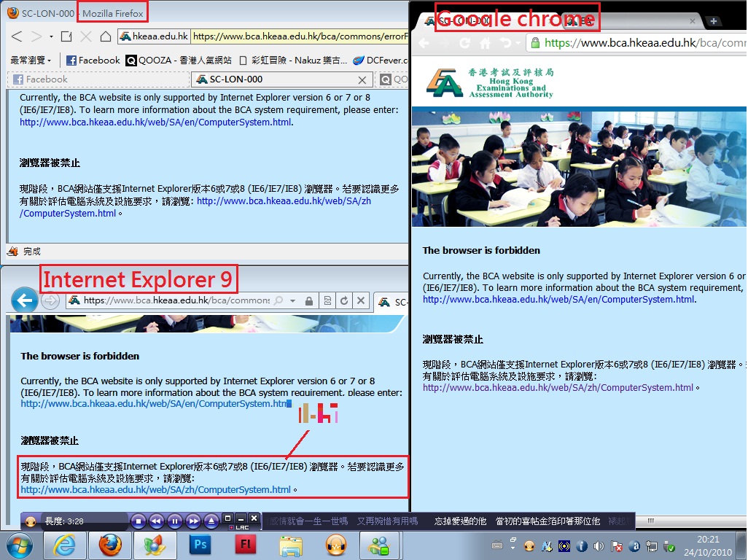Expand the IE address bar autocomplete dropdown
Viewport: 748px width, 560px height.
point(292,301)
